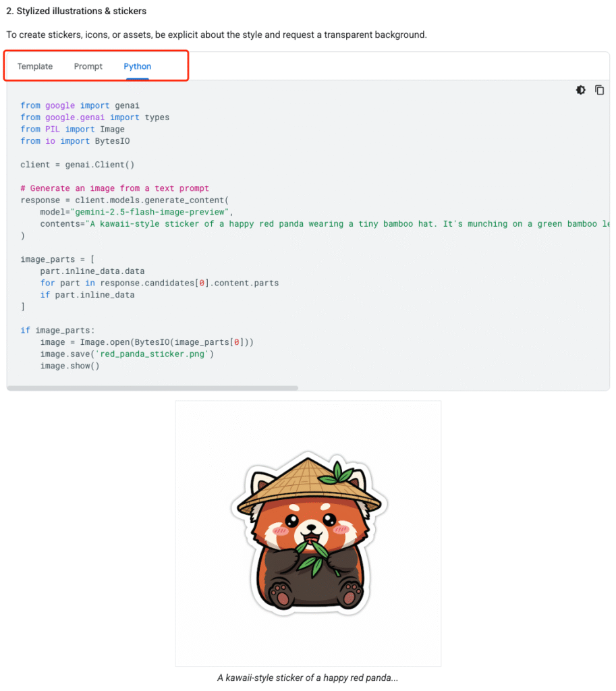Toggle dark code theme icon
The width and height of the screenshot is (616, 691).
point(580,90)
